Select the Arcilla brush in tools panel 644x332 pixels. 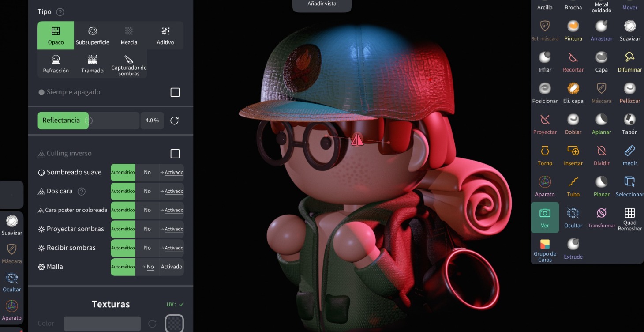click(545, 6)
